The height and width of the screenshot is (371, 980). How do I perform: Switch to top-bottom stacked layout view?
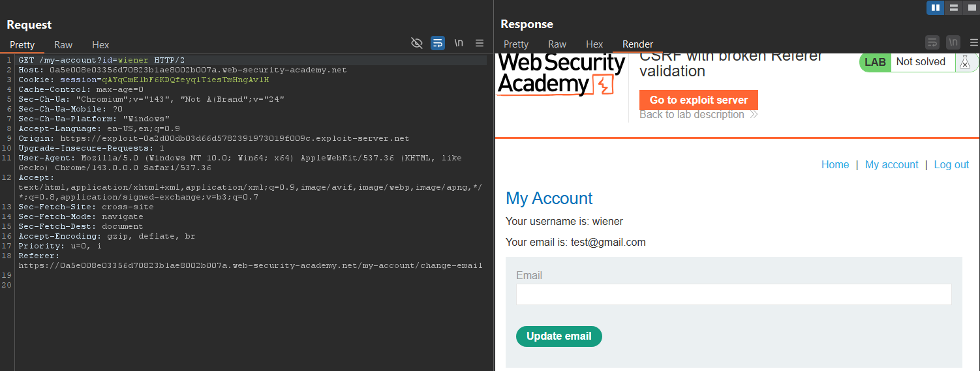953,7
